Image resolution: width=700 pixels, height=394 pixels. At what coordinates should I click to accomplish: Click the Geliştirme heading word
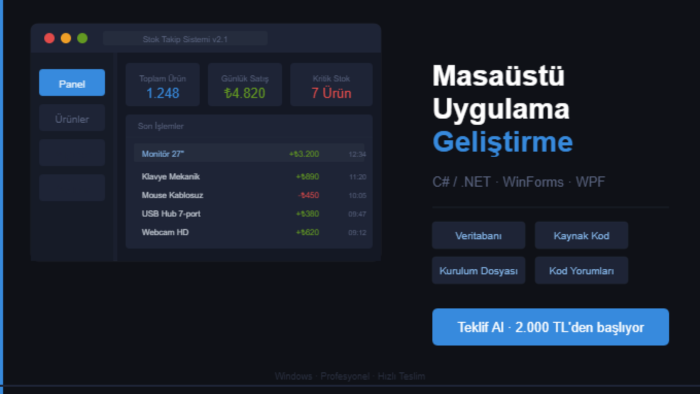click(x=502, y=142)
